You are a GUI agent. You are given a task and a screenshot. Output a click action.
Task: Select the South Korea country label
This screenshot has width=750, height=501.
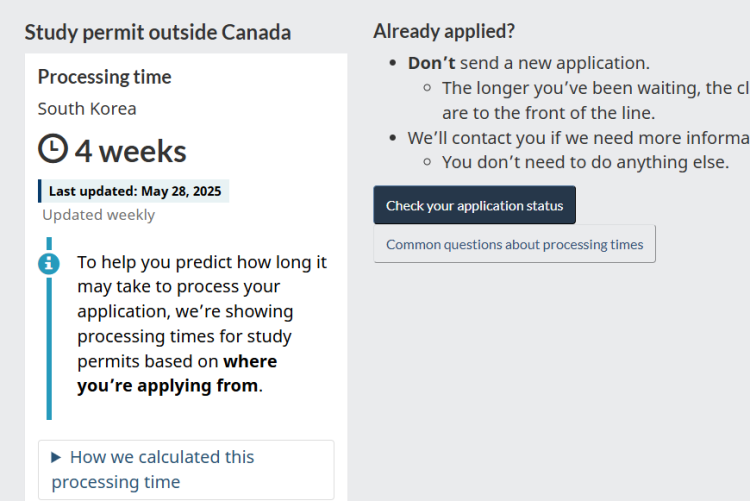[87, 109]
